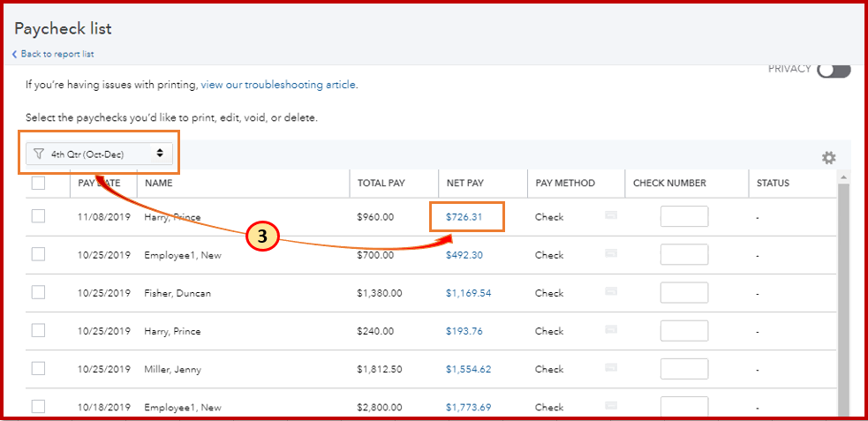The height and width of the screenshot is (421, 868).
Task: Click memo icon for Harry, Prince 11/08/2019 paycheck
Action: tap(611, 216)
